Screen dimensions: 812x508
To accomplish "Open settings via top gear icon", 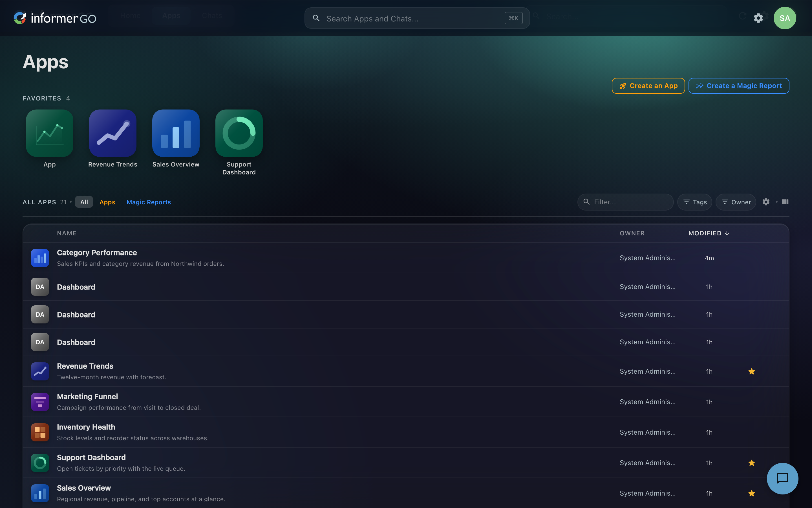I will tap(758, 18).
